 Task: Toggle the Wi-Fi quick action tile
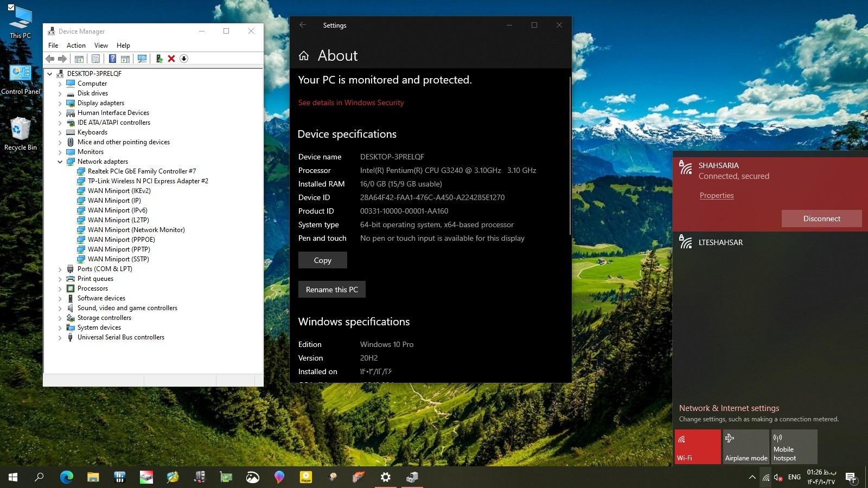[698, 446]
